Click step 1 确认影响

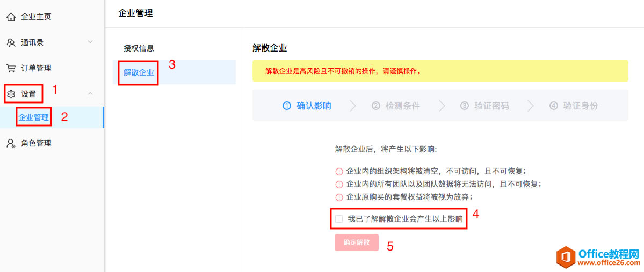point(307,106)
